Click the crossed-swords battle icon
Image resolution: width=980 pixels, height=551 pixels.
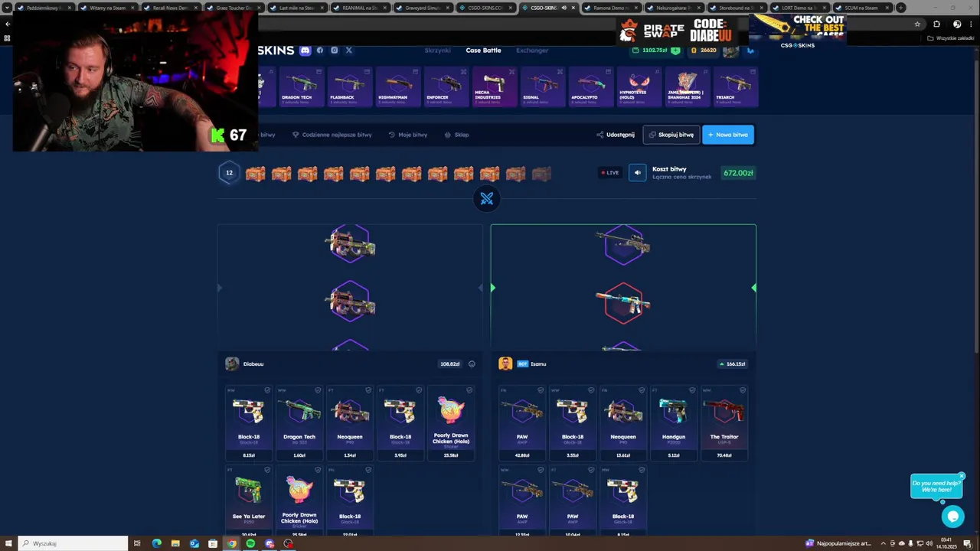pyautogui.click(x=487, y=199)
